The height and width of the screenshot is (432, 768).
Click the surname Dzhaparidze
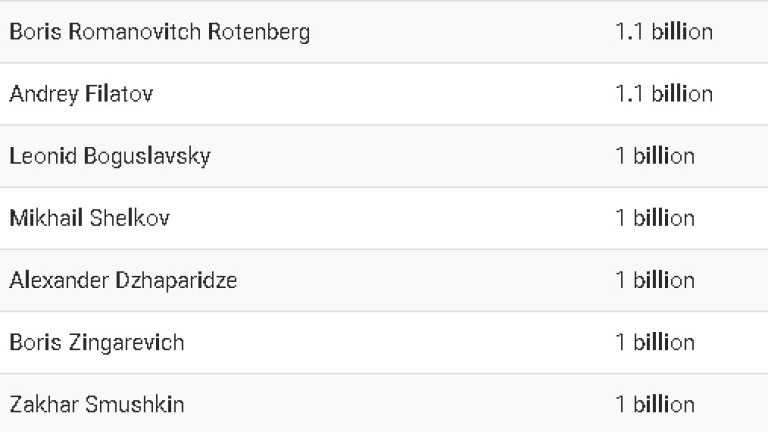tap(180, 280)
